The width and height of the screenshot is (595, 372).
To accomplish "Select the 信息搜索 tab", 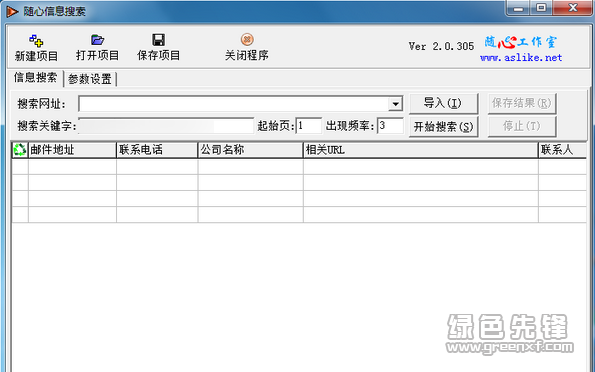I will point(35,77).
